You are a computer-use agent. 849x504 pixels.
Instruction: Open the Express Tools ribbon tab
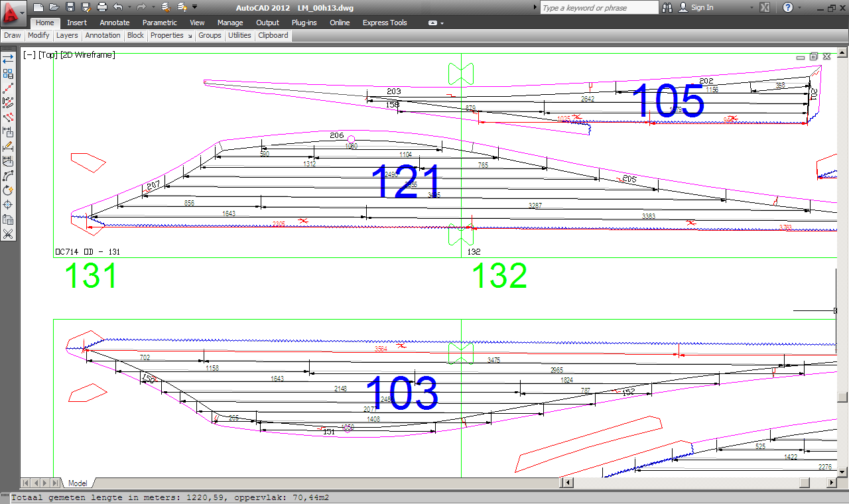coord(385,23)
